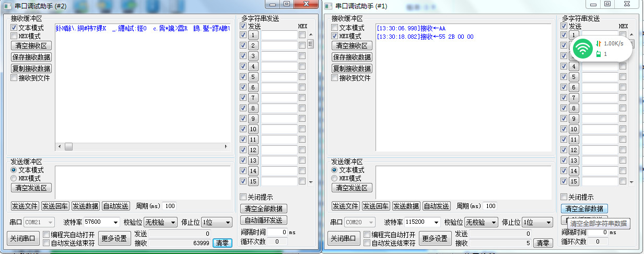
Task: Click 清空接收区 button in window #2
Action: click(31, 45)
